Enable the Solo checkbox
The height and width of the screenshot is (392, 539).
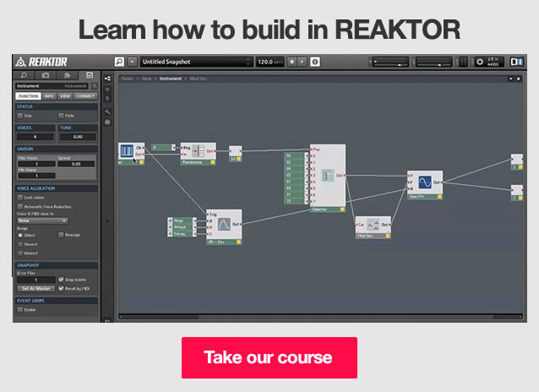pyautogui.click(x=20, y=116)
